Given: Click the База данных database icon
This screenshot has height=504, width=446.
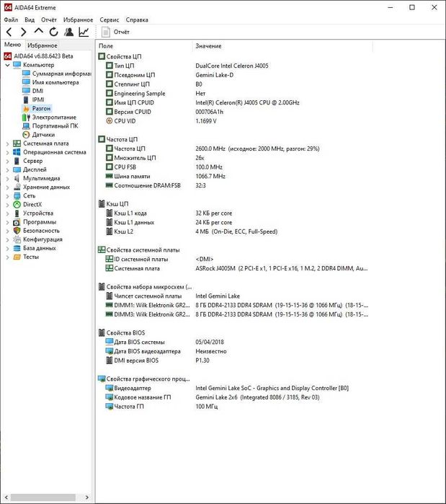Looking at the screenshot, I should 17,248.
